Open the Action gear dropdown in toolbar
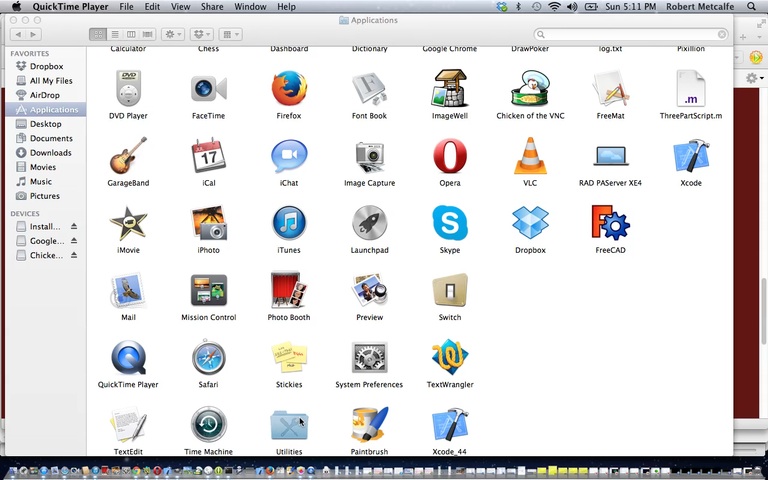Viewport: 768px width, 480px height. [x=172, y=34]
